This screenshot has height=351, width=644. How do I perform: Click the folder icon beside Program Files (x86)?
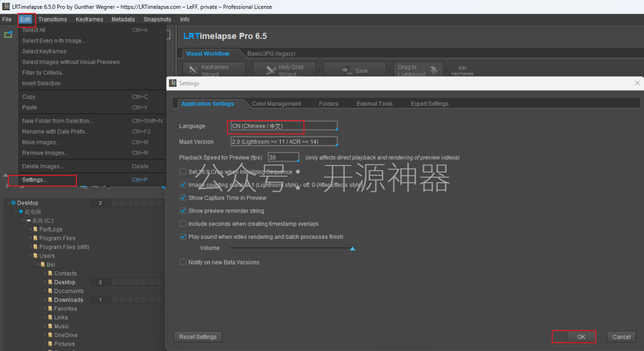click(x=35, y=247)
